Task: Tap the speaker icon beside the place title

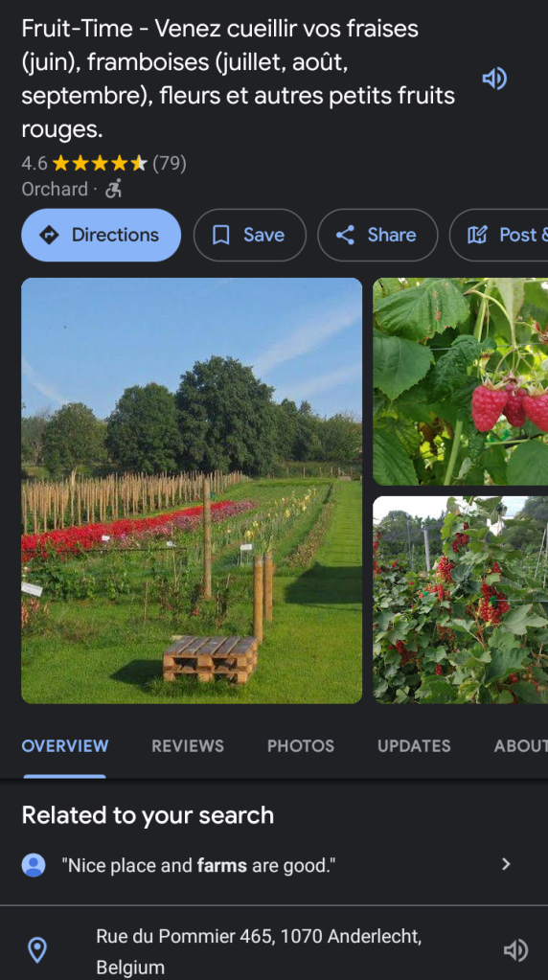Action: [493, 79]
